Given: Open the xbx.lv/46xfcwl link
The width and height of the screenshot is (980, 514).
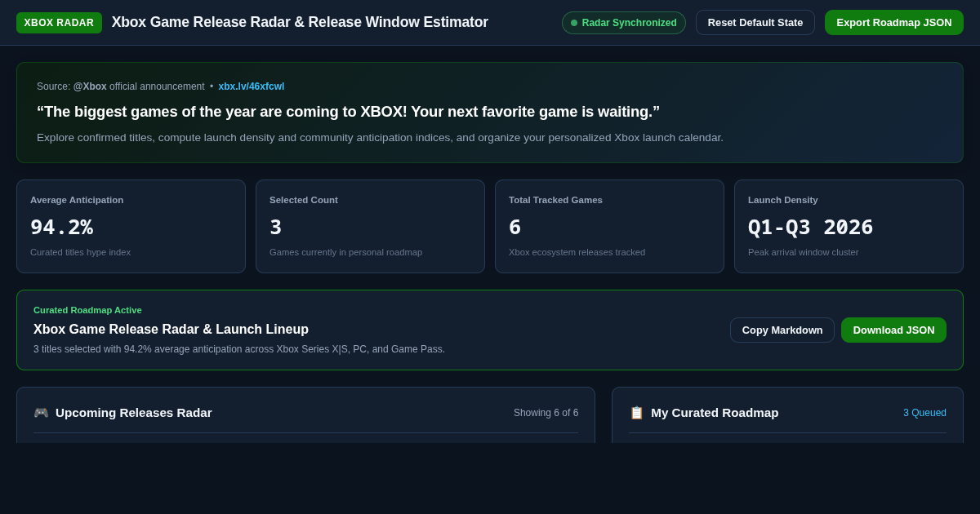Looking at the screenshot, I should pyautogui.click(x=252, y=86).
